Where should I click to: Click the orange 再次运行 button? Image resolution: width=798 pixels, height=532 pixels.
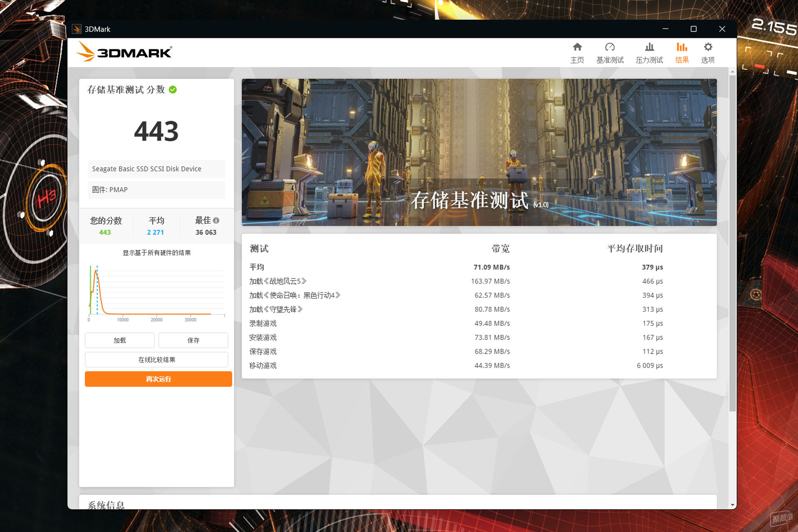pos(158,379)
